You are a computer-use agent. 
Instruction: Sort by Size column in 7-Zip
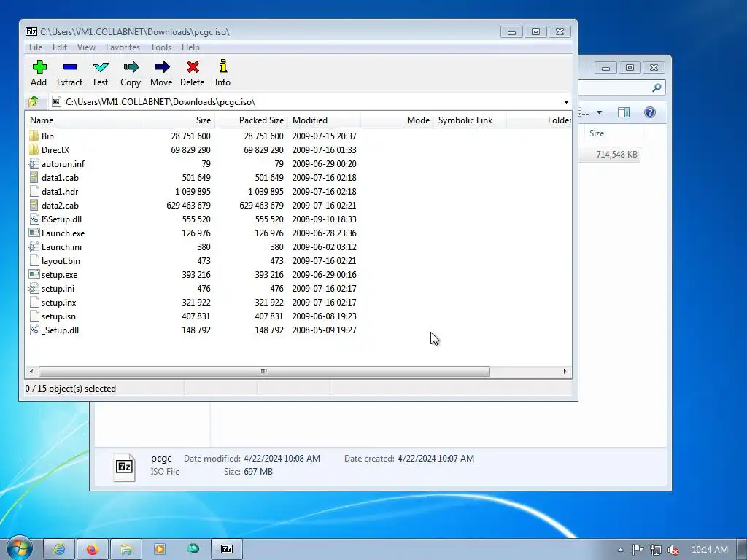(178, 120)
